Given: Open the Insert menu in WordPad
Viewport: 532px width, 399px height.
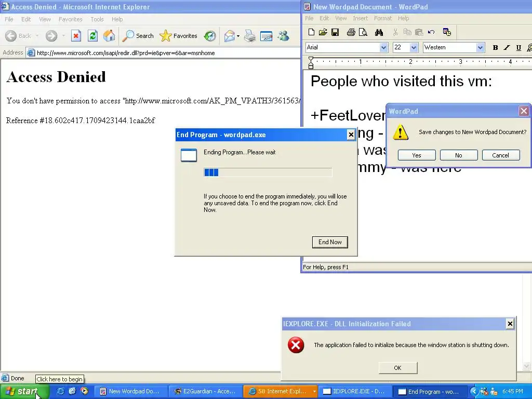Looking at the screenshot, I should [x=361, y=18].
